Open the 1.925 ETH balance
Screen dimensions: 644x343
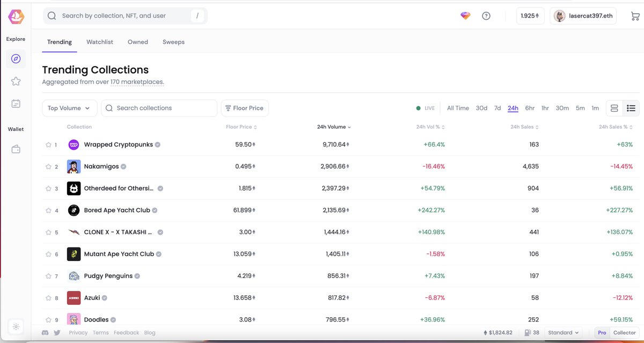(530, 16)
